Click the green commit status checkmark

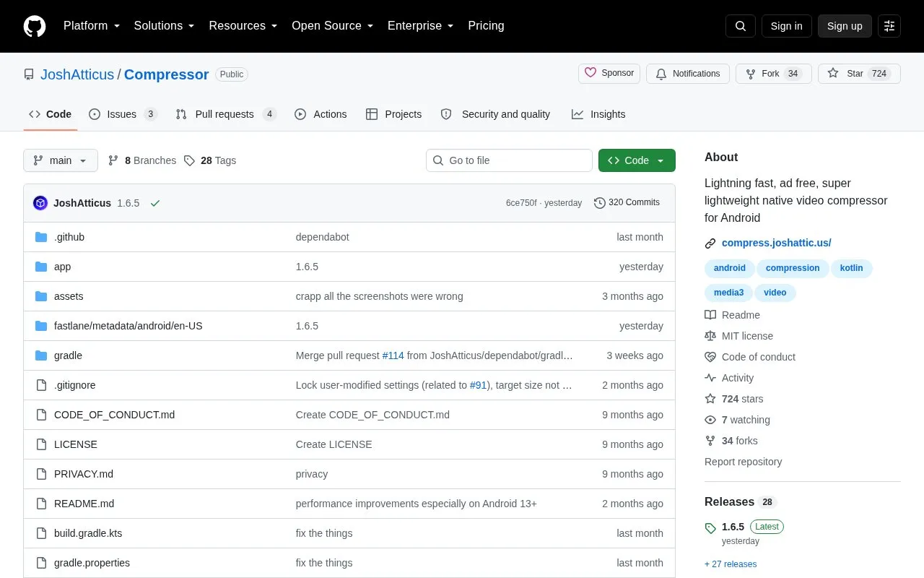pyautogui.click(x=154, y=203)
